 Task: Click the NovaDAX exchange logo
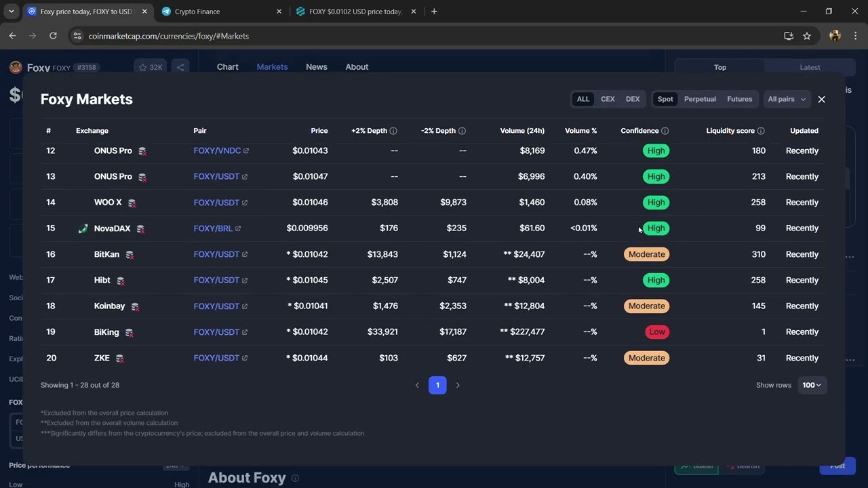83,228
